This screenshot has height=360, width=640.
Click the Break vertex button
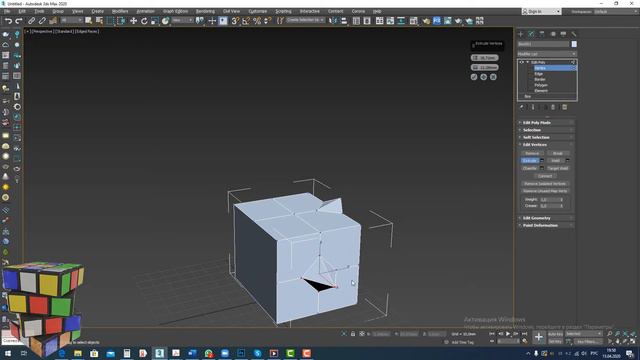point(558,153)
